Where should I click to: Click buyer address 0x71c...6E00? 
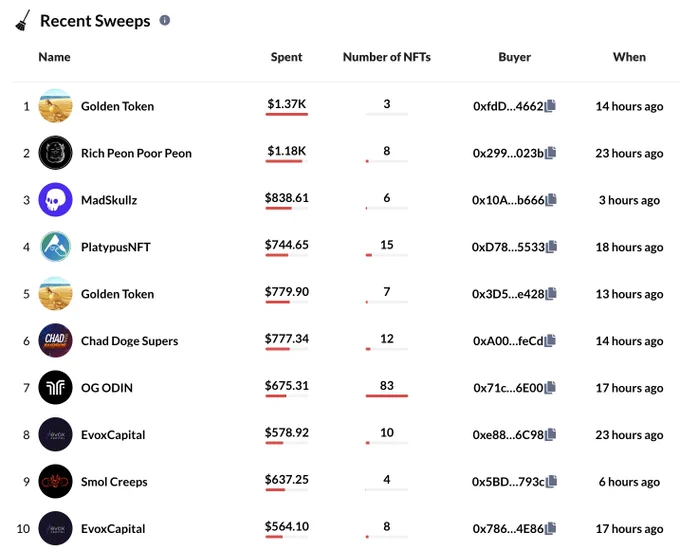pyautogui.click(x=508, y=388)
